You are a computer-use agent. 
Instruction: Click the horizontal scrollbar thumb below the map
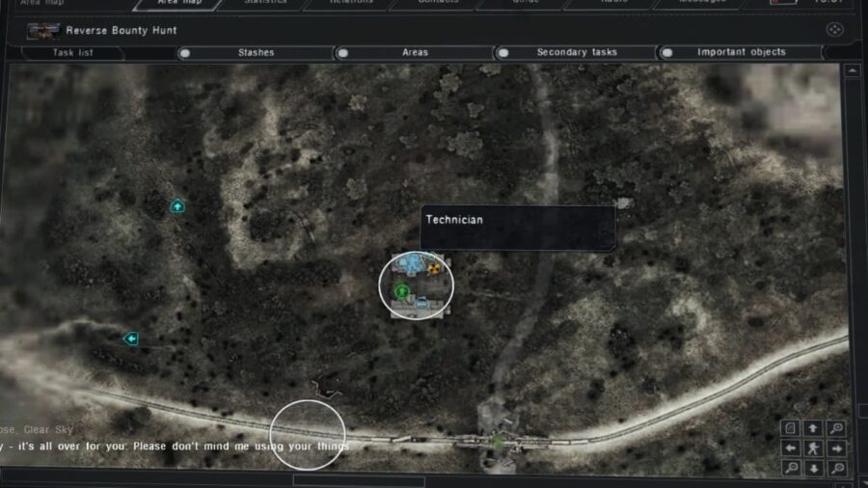point(358,481)
